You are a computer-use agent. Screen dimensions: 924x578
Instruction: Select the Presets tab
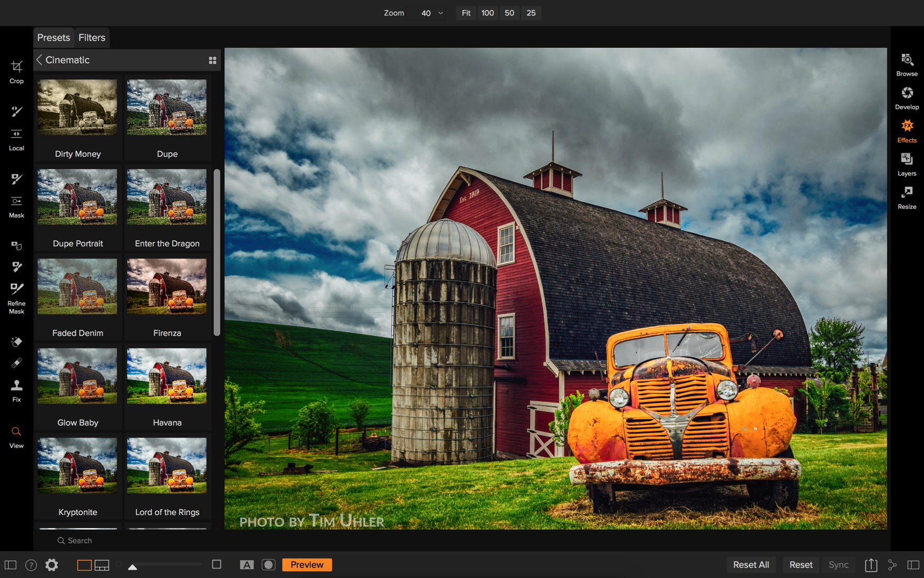(54, 38)
